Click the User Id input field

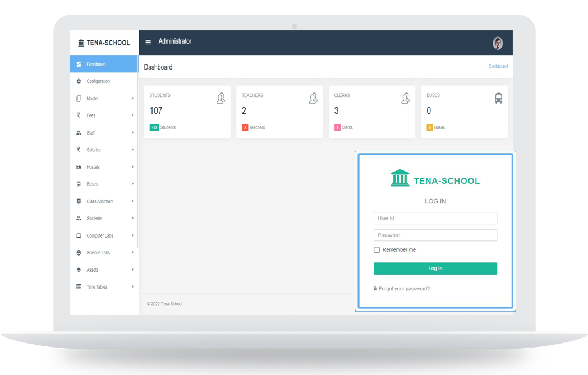tap(435, 219)
